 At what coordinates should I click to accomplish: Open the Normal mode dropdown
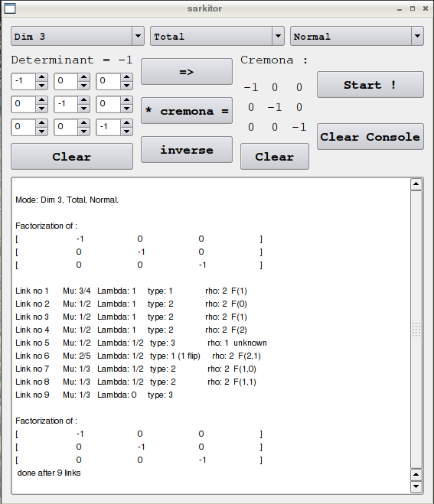coord(357,36)
